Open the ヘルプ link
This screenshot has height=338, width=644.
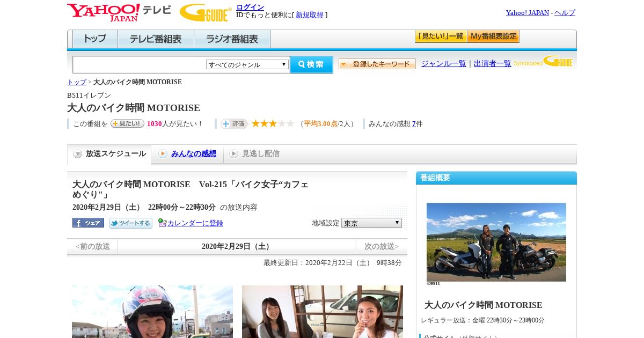565,13
